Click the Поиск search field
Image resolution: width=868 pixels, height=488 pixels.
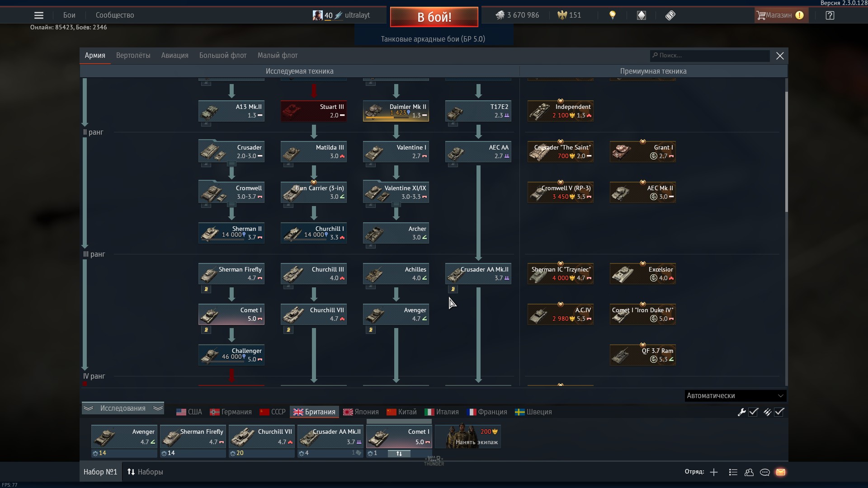tap(710, 56)
